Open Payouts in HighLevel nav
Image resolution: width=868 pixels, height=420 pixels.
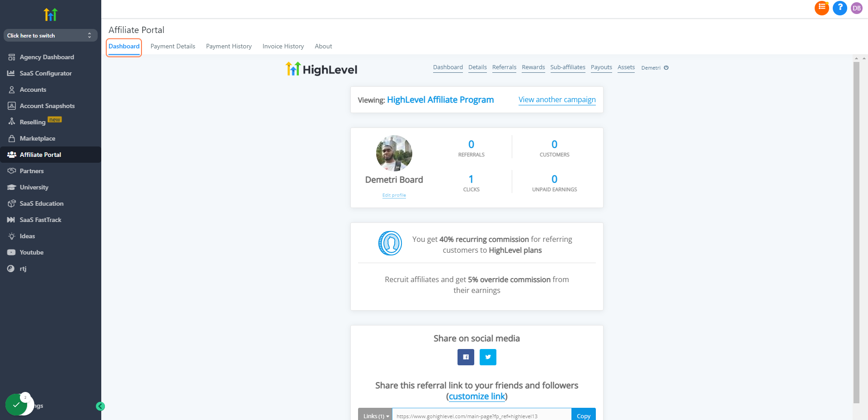[x=601, y=67]
